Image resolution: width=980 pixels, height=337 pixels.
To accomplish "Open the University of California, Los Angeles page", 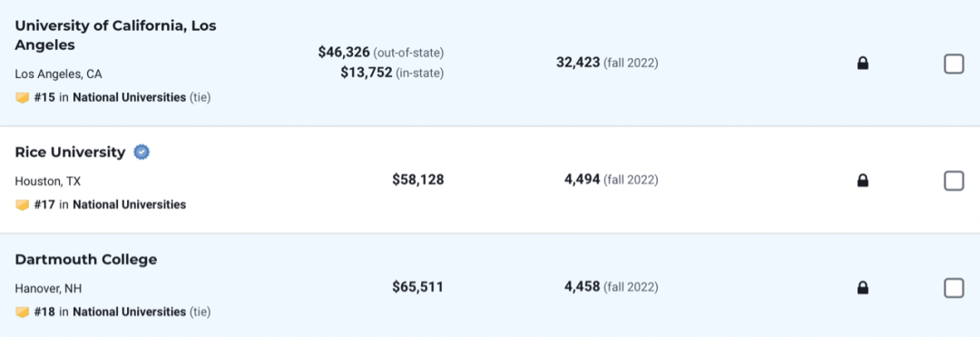I will point(115,35).
